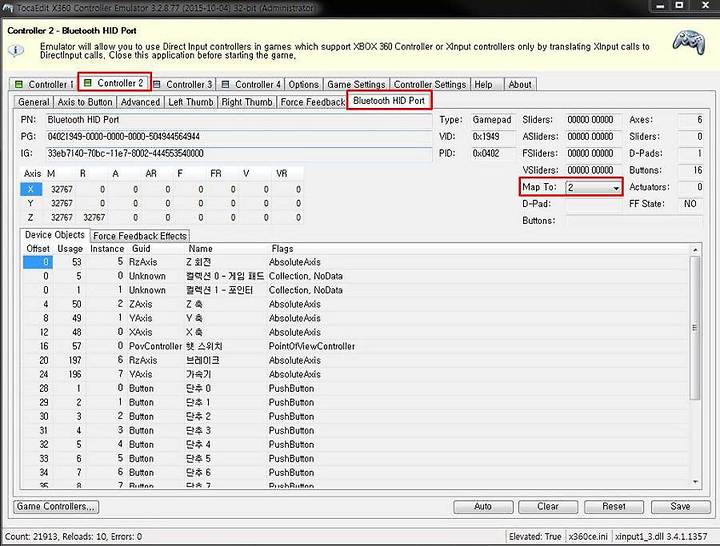Click the Offset column header
This screenshot has height=546, width=720.
pyautogui.click(x=38, y=248)
